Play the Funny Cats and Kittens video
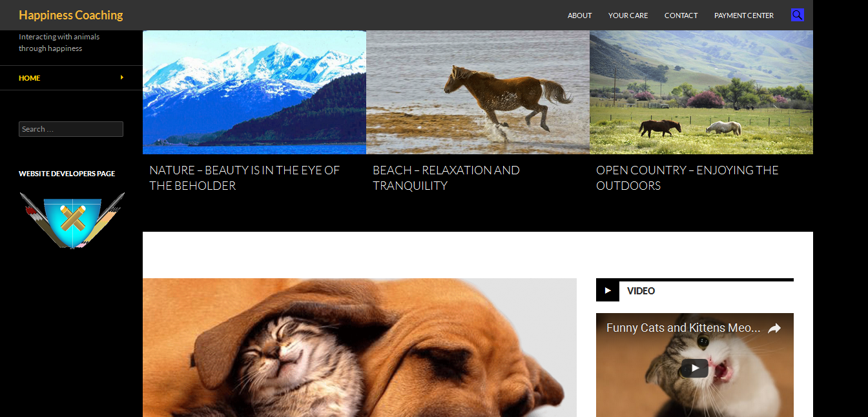 coord(694,368)
